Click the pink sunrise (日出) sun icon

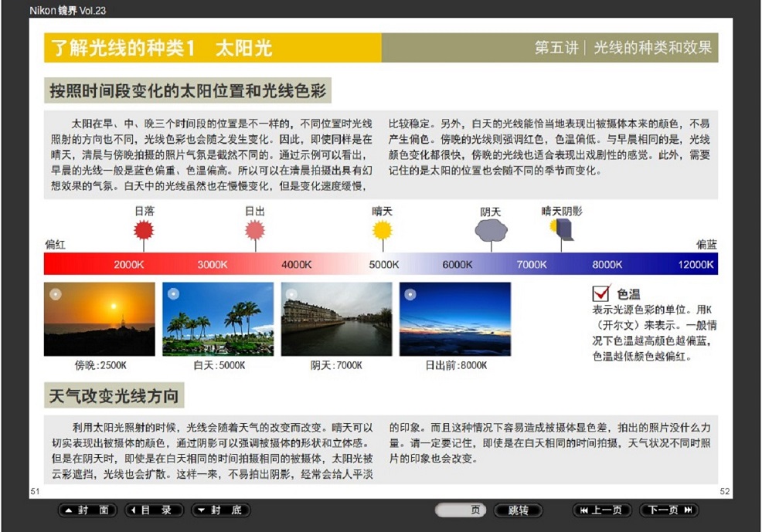255,230
